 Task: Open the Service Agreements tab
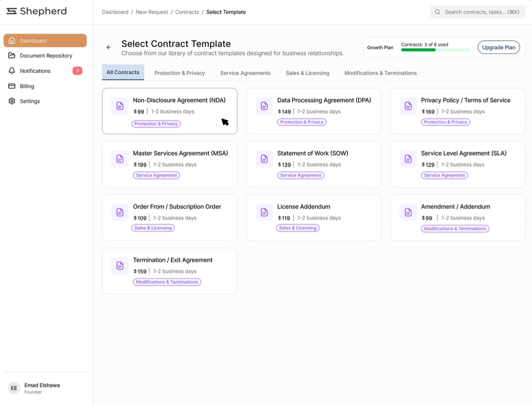pos(245,73)
